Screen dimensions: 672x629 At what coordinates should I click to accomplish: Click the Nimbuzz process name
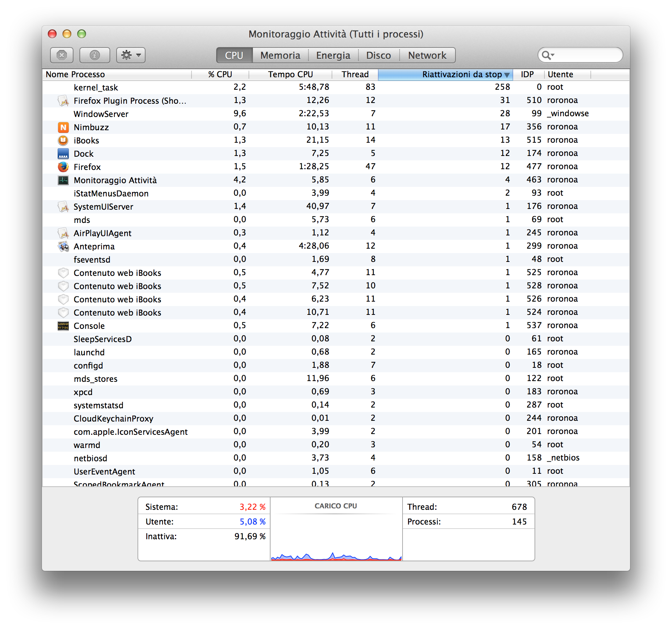coord(91,127)
